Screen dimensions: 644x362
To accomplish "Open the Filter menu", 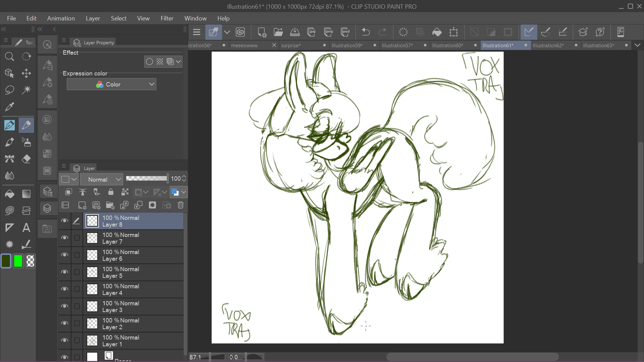I will (167, 18).
